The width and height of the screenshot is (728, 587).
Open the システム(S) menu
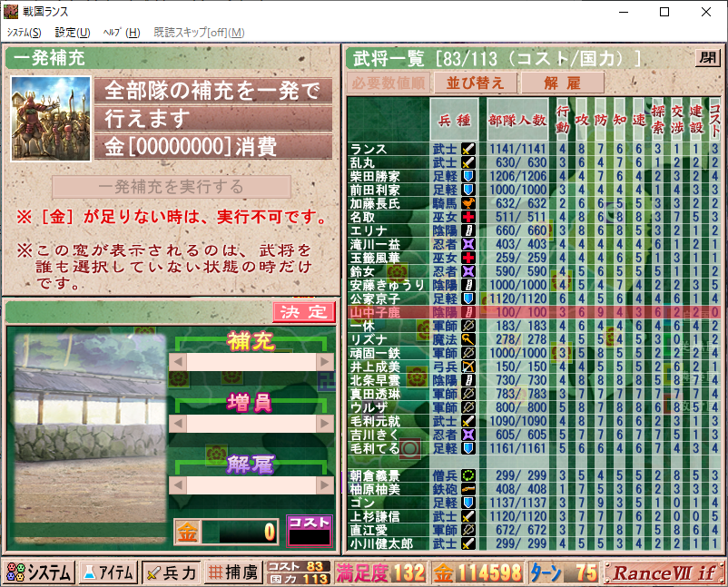point(24,33)
